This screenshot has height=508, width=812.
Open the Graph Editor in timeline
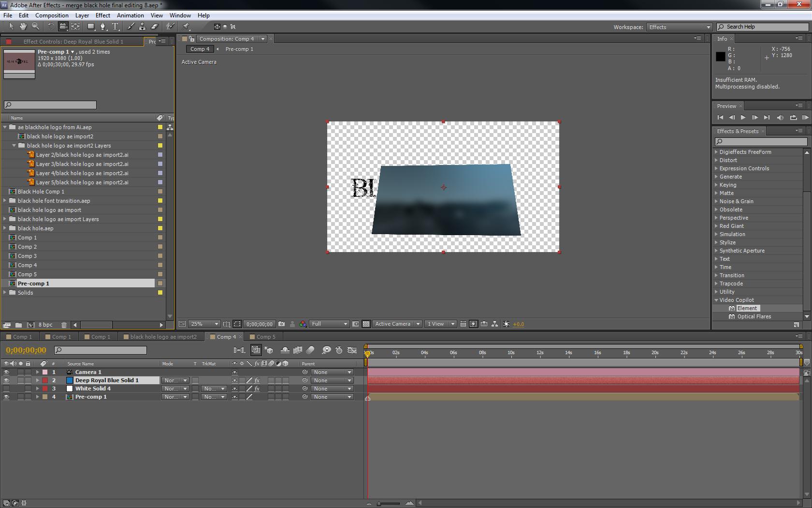pos(352,350)
